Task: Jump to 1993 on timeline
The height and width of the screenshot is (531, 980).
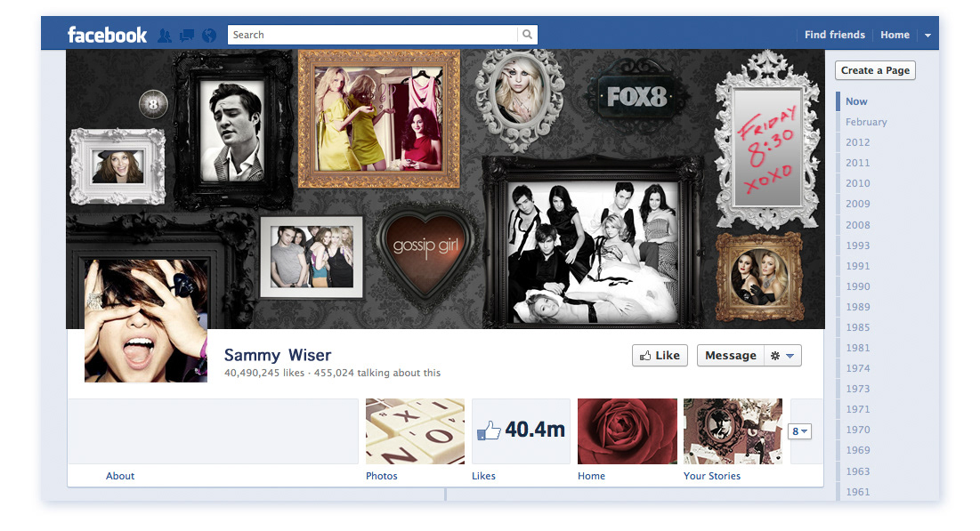Action: pyautogui.click(x=857, y=245)
